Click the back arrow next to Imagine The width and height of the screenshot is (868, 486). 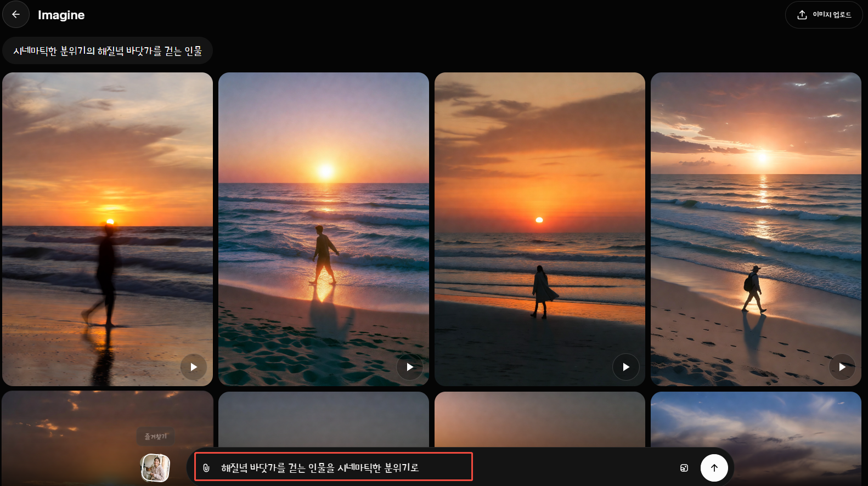tap(16, 15)
